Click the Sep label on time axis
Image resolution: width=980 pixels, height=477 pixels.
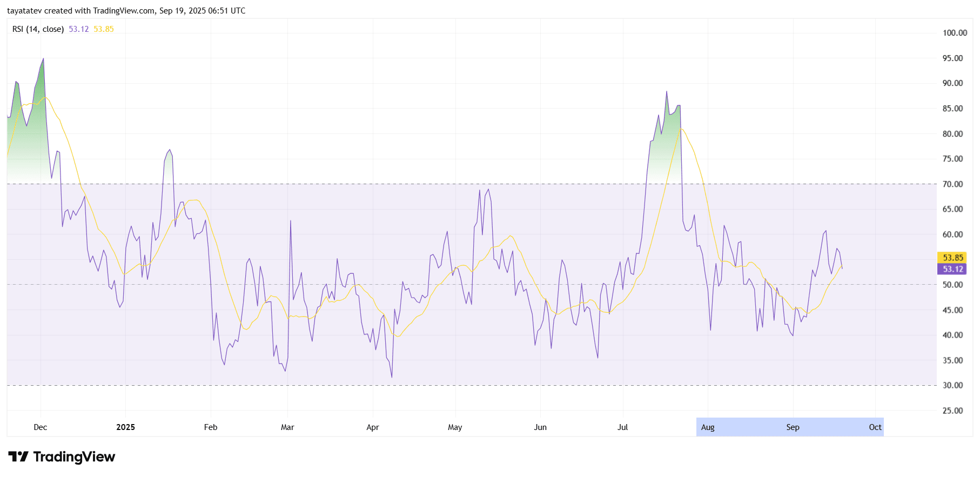coord(793,427)
